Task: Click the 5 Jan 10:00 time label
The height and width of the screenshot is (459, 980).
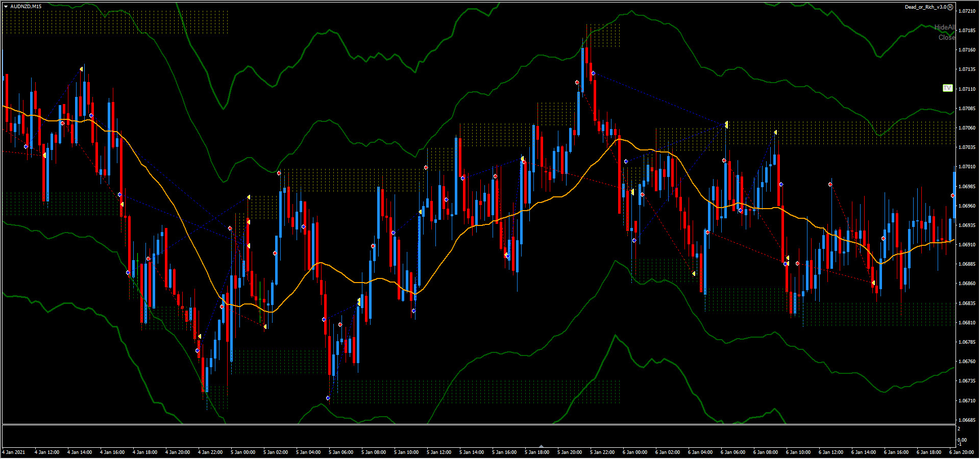Action: click(x=406, y=452)
